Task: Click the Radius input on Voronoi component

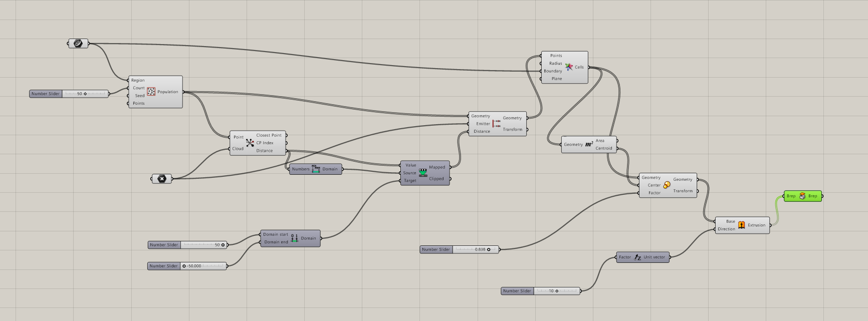Action: [x=555, y=64]
